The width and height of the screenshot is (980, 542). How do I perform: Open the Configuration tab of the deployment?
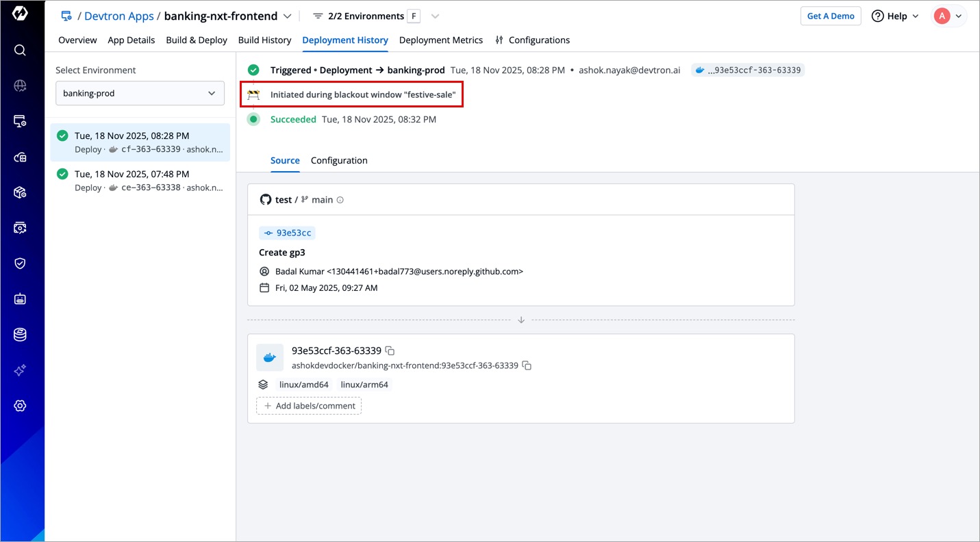pos(339,160)
